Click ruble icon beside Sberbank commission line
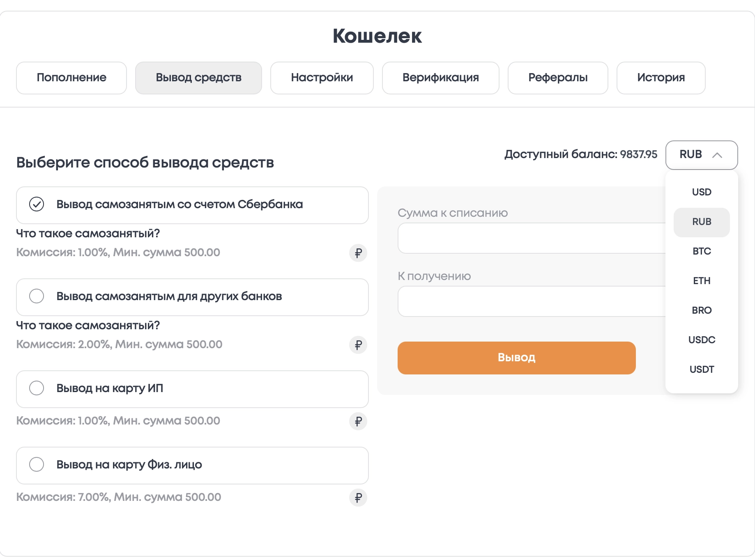This screenshot has width=755, height=560. coord(358,253)
